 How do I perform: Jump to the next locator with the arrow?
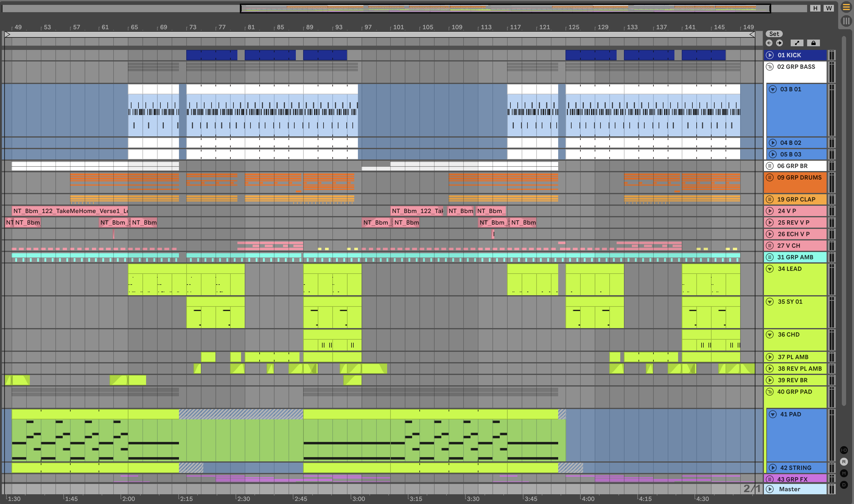[x=779, y=43]
